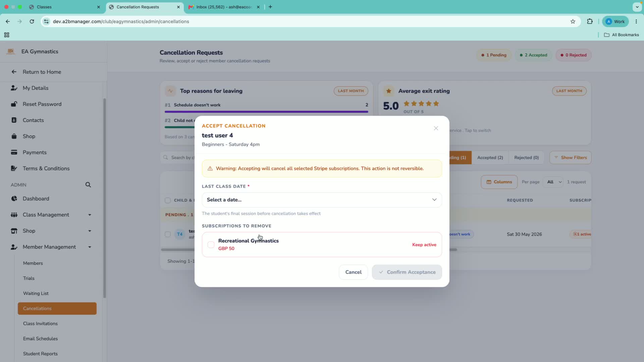Click LAST MONTH badge on Top reasons card
The width and height of the screenshot is (644, 362).
coord(351,91)
